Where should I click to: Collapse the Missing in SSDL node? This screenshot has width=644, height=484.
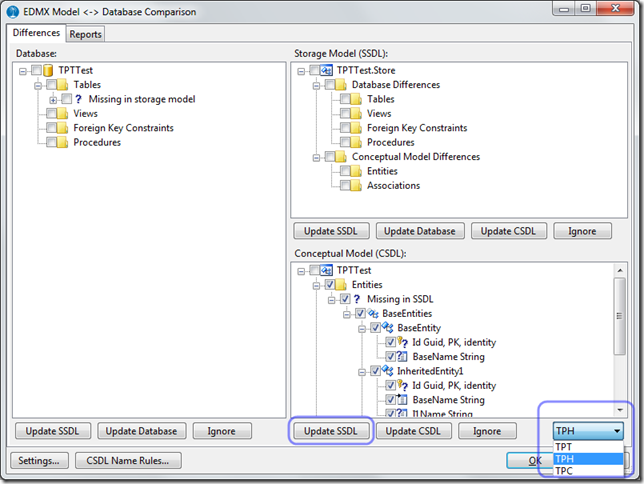[x=331, y=300]
